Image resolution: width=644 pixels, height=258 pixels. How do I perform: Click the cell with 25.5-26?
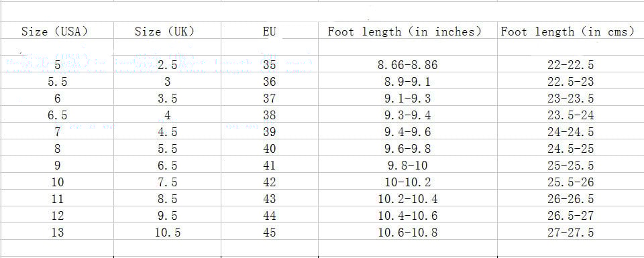pos(570,182)
